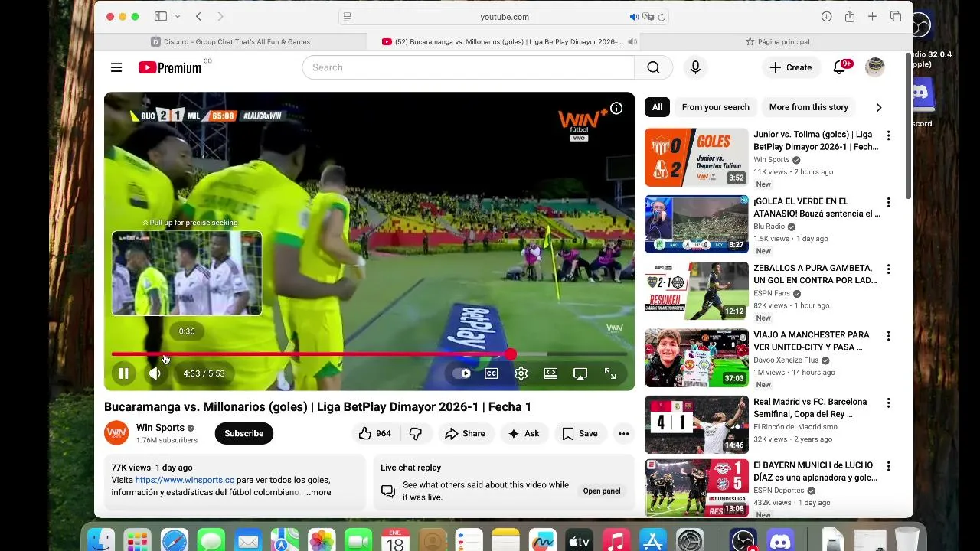Mute tab audio in address bar
The width and height of the screenshot is (980, 551).
(634, 17)
